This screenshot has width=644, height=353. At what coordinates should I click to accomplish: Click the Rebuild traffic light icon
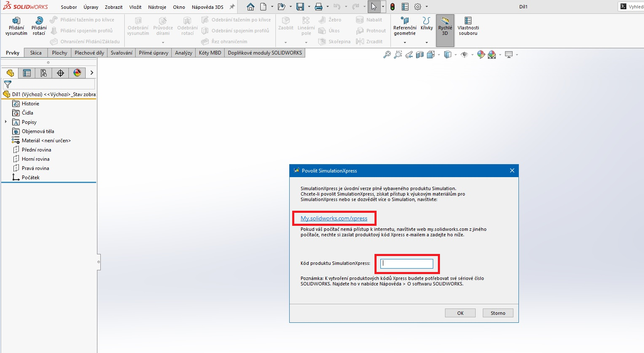[x=393, y=7]
